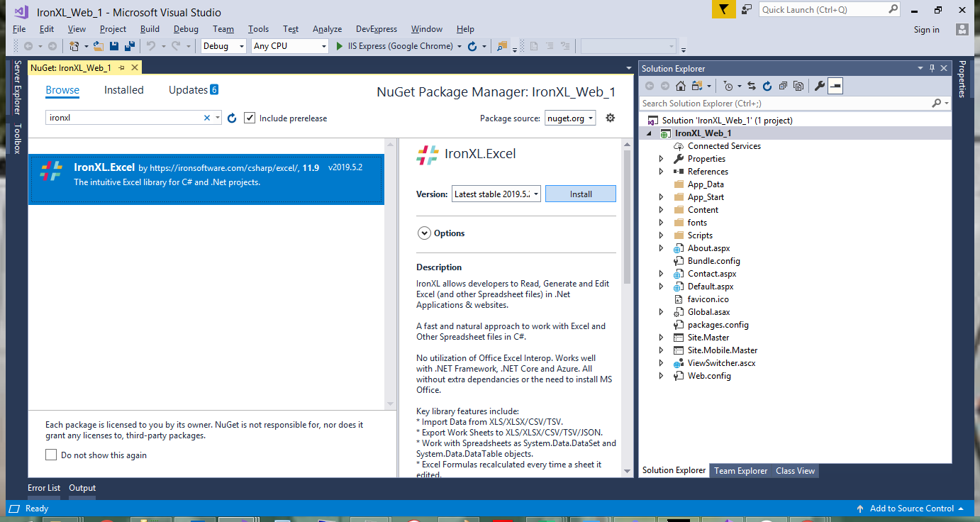The image size is (980, 522).
Task: Open the Toolbox side tab
Action: [18, 139]
